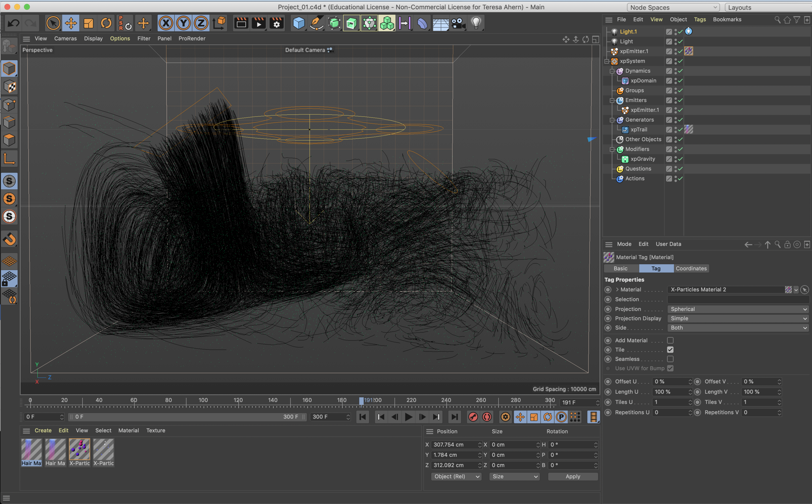Click the Apply button in the coordinates panel

tap(572, 476)
